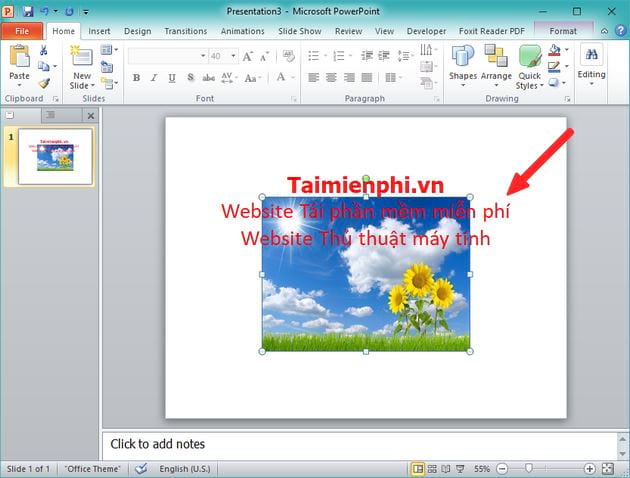Show the Outline pane tab
630x478 pixels.
pos(50,115)
